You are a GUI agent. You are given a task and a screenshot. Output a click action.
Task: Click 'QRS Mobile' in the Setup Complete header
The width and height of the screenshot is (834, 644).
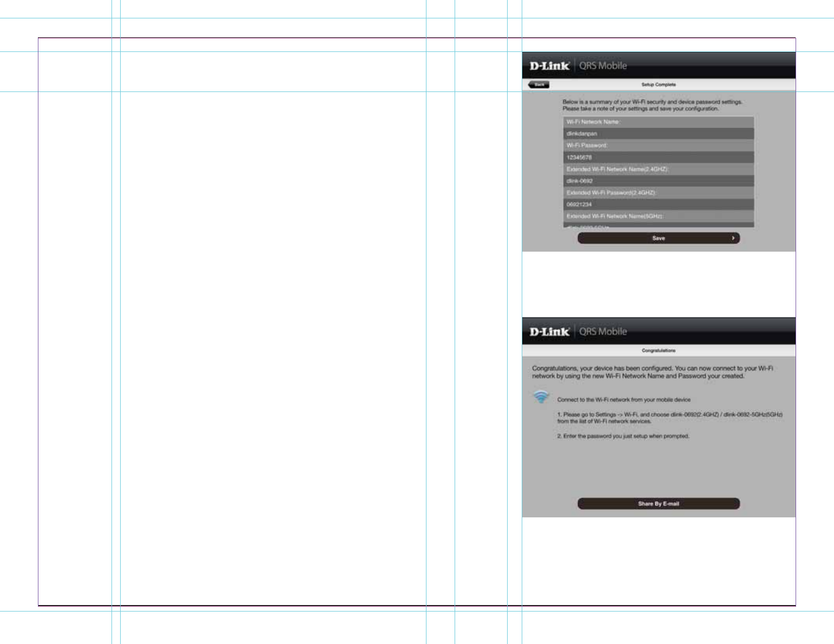coord(603,66)
